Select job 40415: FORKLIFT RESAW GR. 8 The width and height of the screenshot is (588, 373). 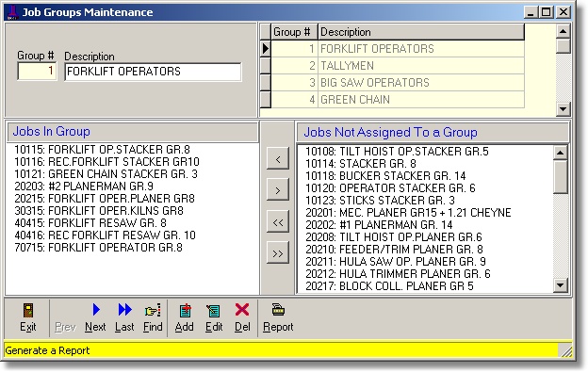coord(90,223)
